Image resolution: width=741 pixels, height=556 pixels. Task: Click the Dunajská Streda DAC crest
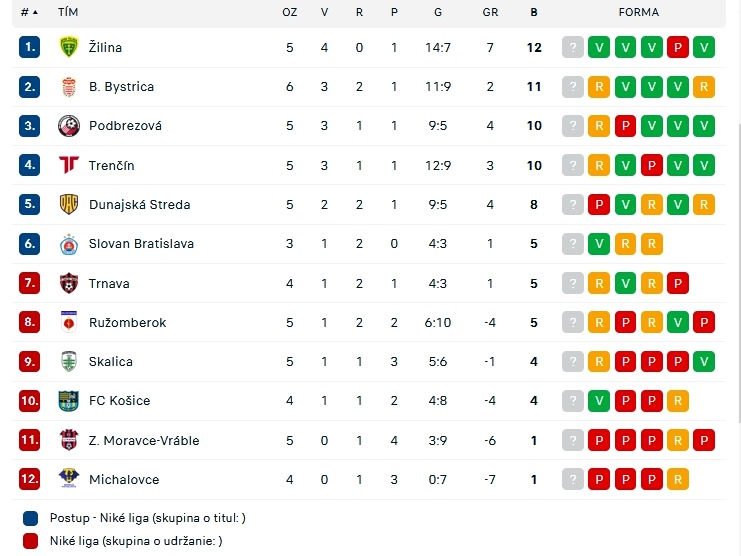click(x=69, y=204)
